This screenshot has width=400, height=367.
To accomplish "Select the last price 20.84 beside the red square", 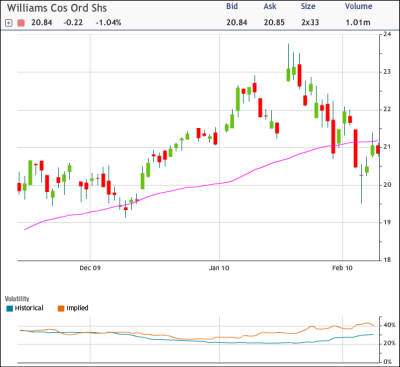I will tap(42, 23).
